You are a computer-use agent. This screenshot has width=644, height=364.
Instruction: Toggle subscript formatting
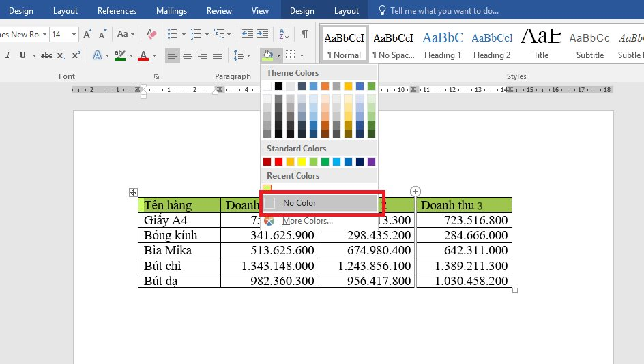click(61, 55)
